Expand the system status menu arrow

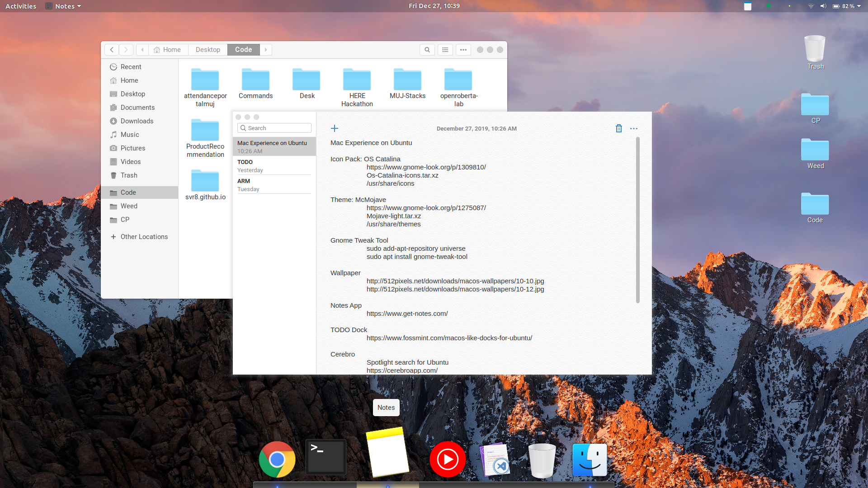(859, 6)
